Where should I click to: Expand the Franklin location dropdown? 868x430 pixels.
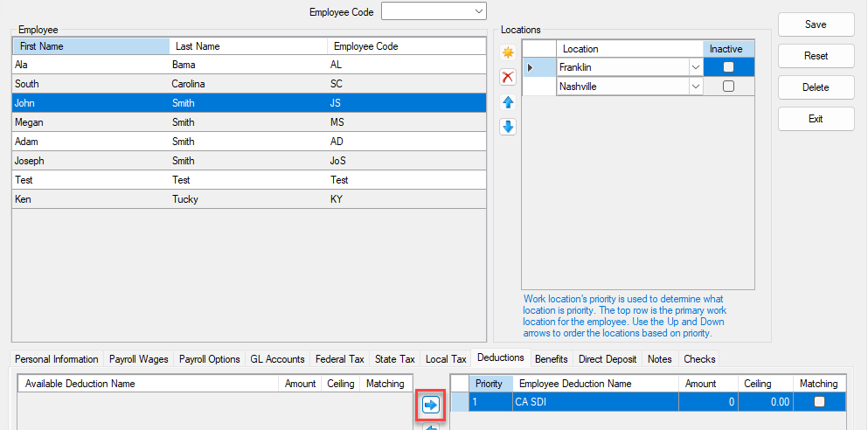tap(695, 66)
